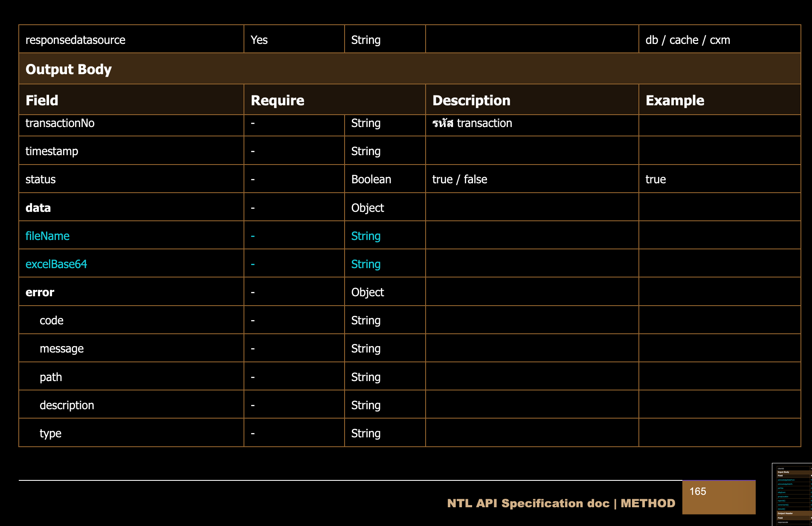The image size is (812, 526).
Task: Click the page number 165 box
Action: (719, 497)
